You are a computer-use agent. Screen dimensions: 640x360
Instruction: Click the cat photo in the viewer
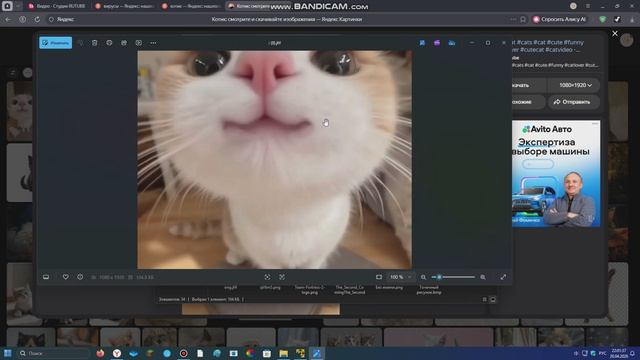(x=274, y=160)
